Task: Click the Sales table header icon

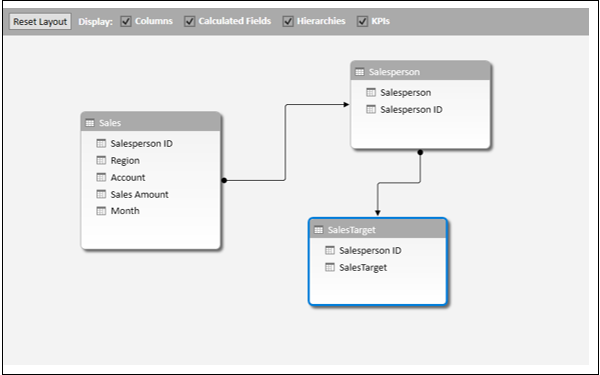Action: [x=90, y=123]
